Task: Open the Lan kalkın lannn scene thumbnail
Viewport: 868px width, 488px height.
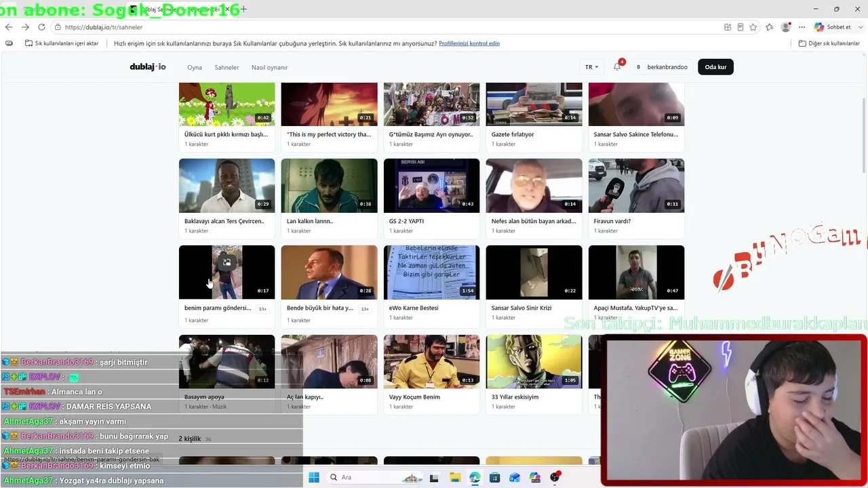Action: [329, 186]
